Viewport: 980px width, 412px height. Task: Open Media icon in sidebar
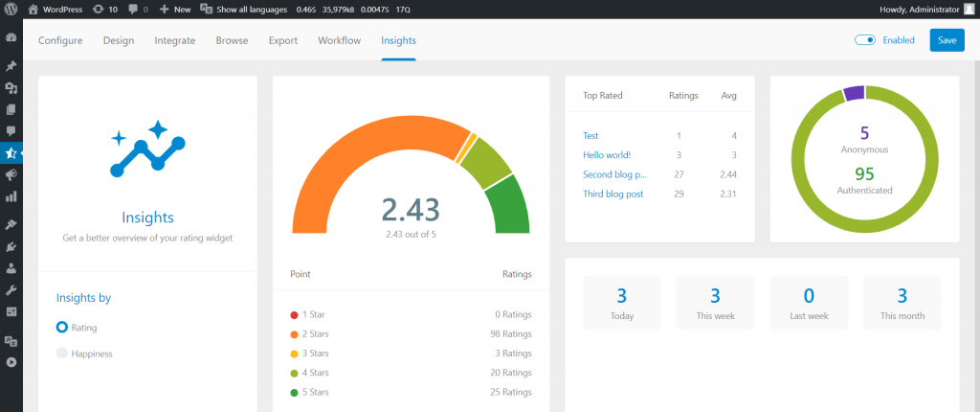click(x=11, y=87)
